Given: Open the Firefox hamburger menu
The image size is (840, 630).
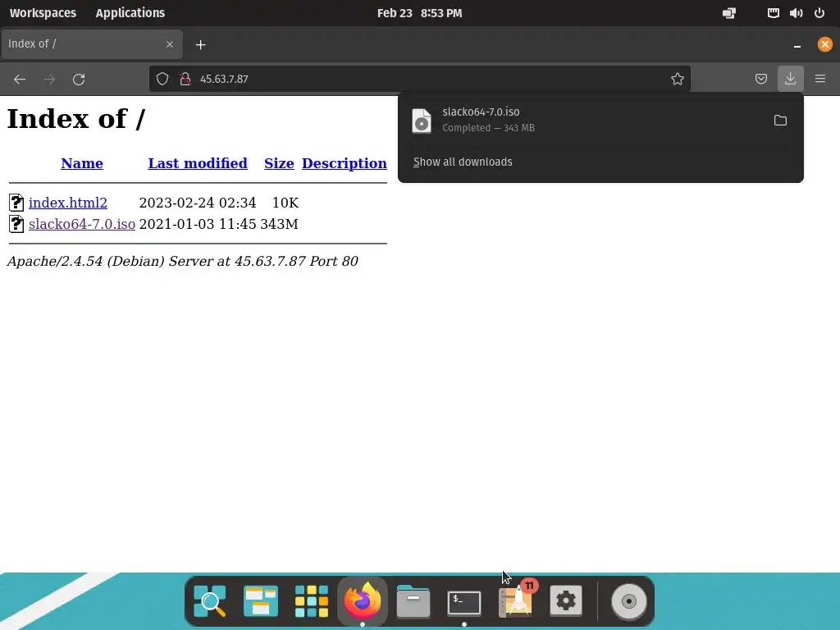Looking at the screenshot, I should tap(820, 79).
